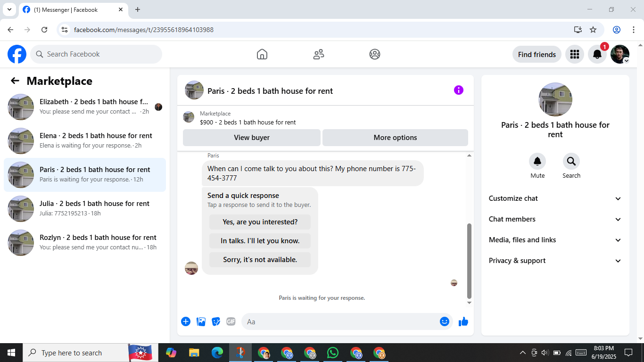This screenshot has width=644, height=362.
Task: Search within the Paris conversation
Action: 571,162
